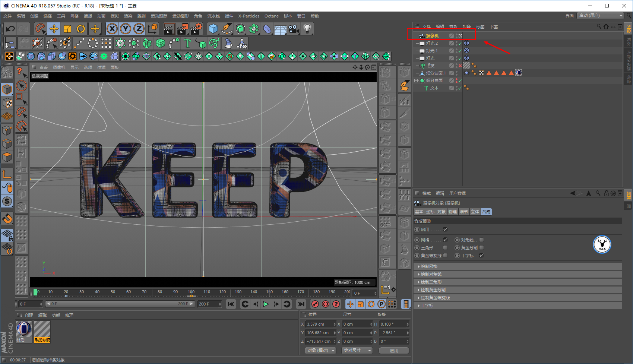This screenshot has height=364, width=633.
Task: Click frame 100 on the timeline ruler
Action: 191,292
